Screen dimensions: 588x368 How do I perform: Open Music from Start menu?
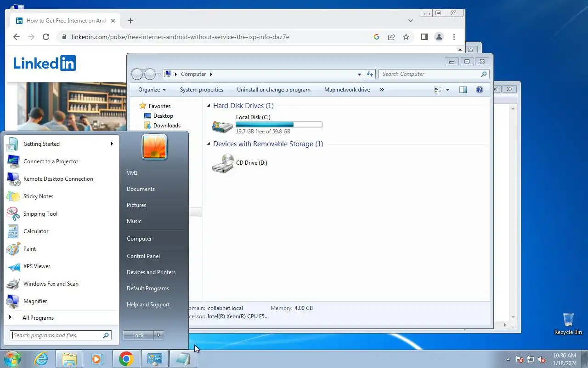coord(134,221)
